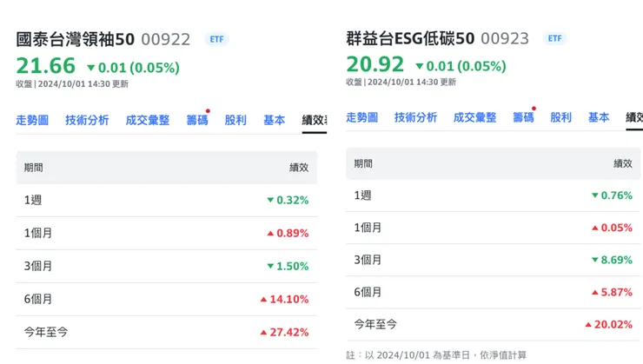Click 1週 value 0.76%

(x=612, y=195)
